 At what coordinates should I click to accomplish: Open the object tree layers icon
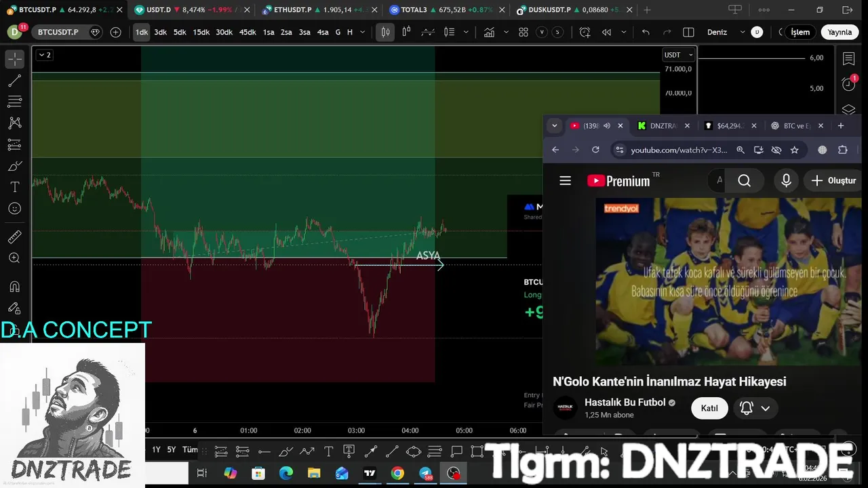point(848,109)
